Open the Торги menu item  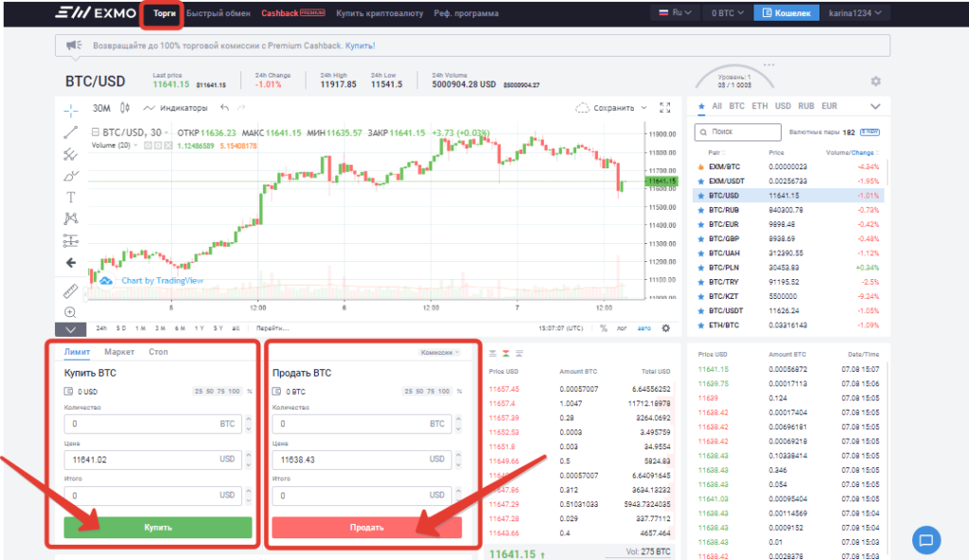point(164,13)
